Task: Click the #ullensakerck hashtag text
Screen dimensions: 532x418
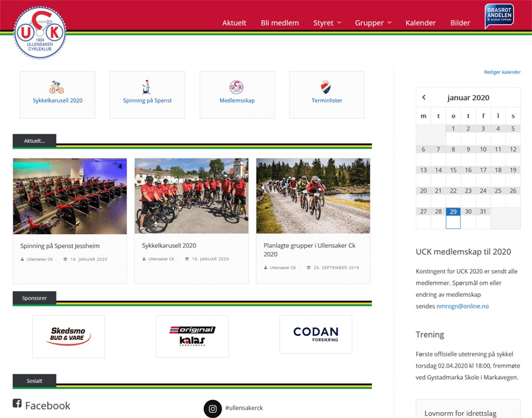Action: 244,408
